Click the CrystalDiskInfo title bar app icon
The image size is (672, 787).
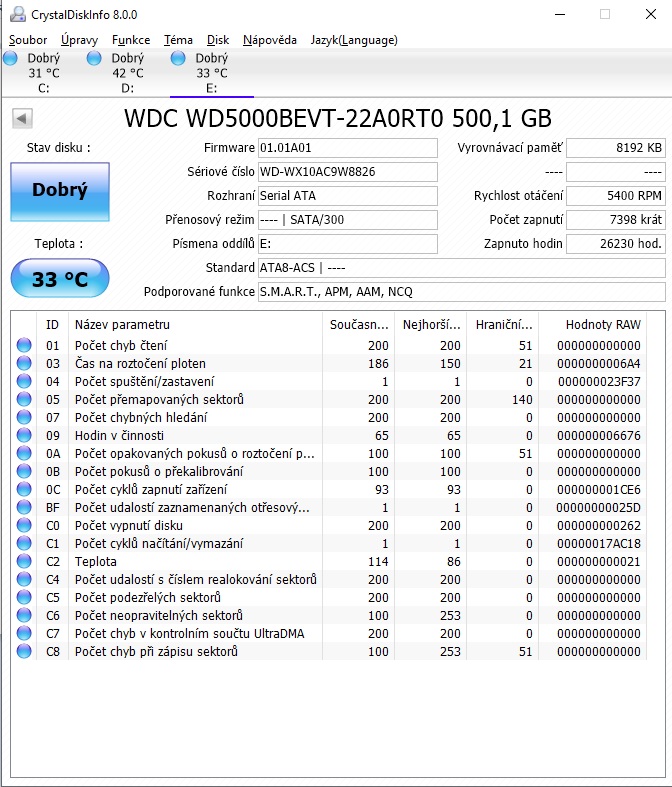[x=18, y=14]
